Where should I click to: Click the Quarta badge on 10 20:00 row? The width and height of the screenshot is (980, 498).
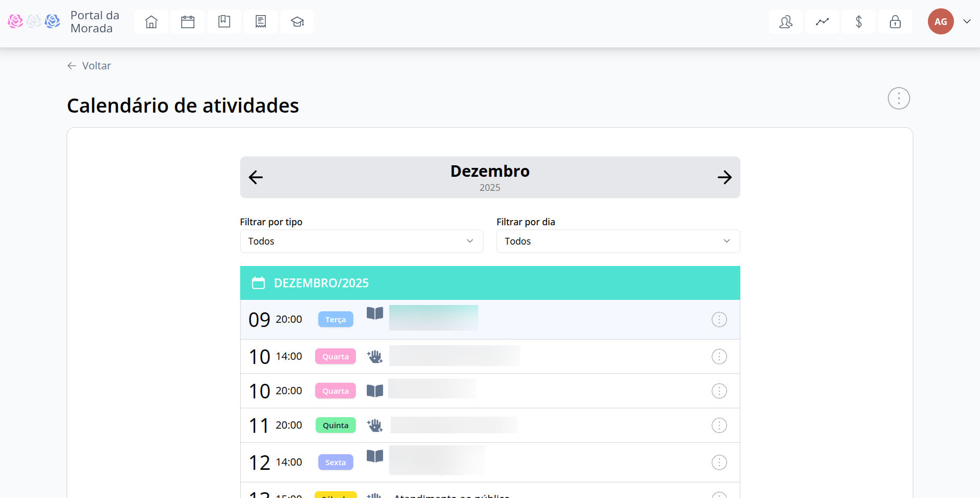(x=336, y=391)
